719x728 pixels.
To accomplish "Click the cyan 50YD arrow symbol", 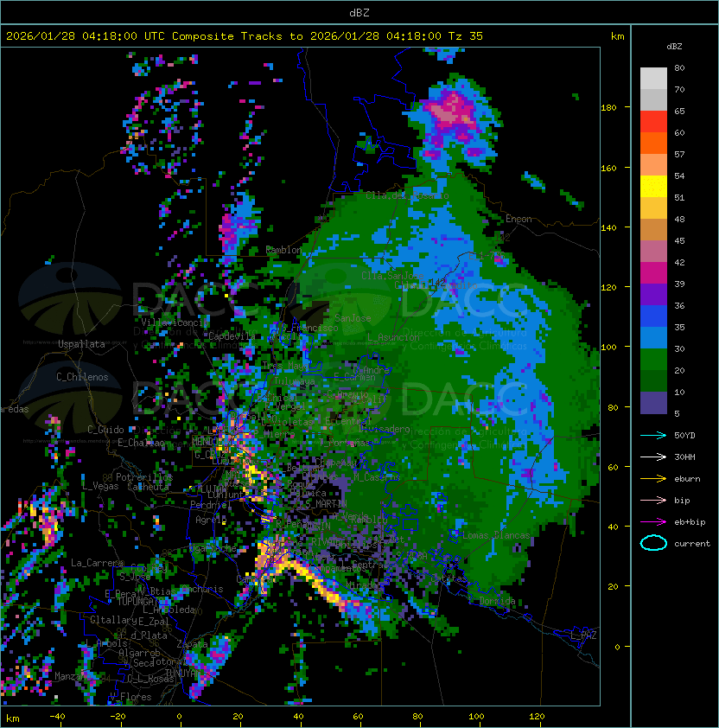I will coord(653,436).
